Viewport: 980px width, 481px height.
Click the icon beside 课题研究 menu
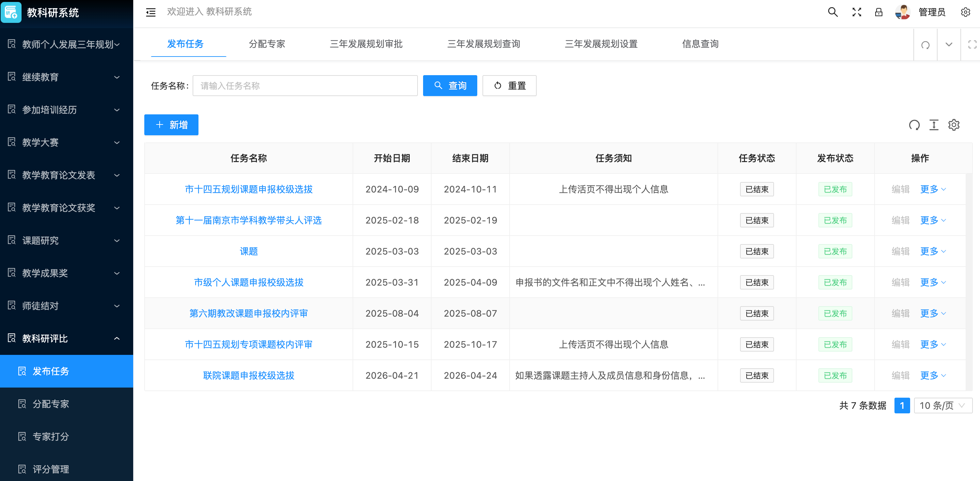point(12,240)
